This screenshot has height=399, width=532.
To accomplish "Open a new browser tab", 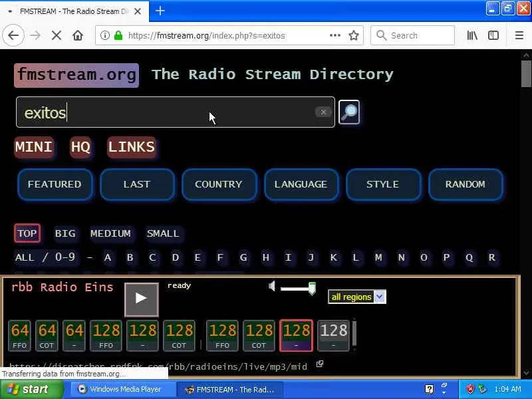I will tap(160, 11).
